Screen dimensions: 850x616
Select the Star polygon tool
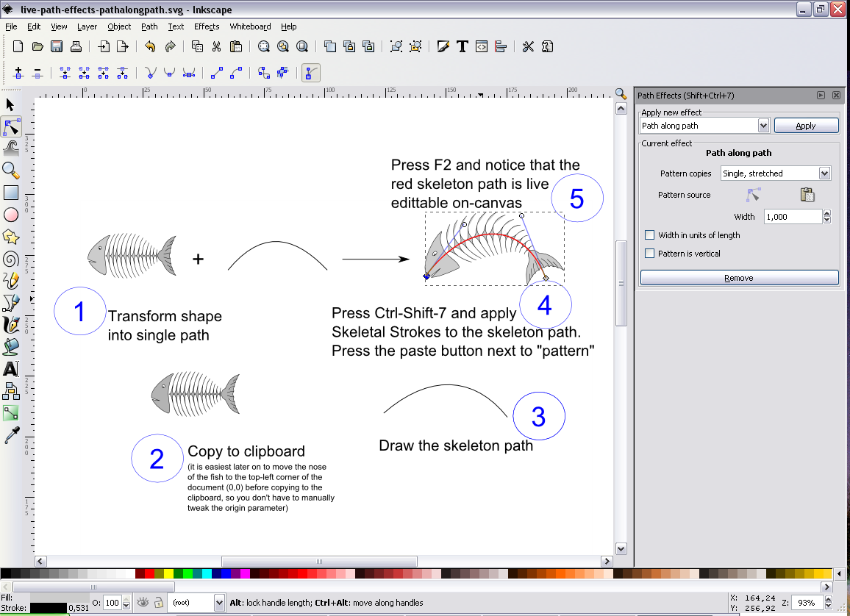click(x=11, y=237)
